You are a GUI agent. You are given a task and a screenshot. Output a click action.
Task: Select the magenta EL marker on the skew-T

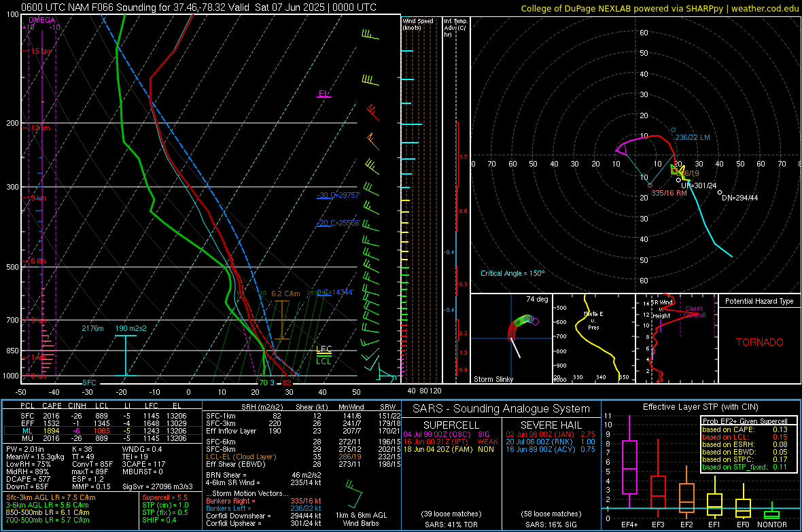[324, 94]
